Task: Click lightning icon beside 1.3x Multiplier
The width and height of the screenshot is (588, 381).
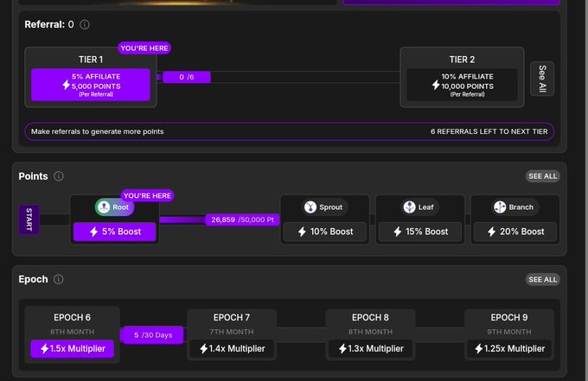Action: 342,348
